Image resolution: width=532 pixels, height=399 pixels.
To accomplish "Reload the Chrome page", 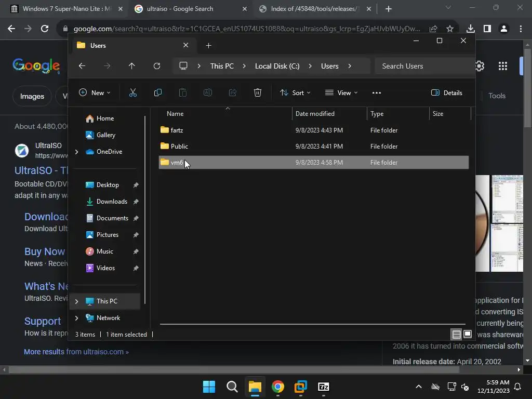I will [x=45, y=29].
